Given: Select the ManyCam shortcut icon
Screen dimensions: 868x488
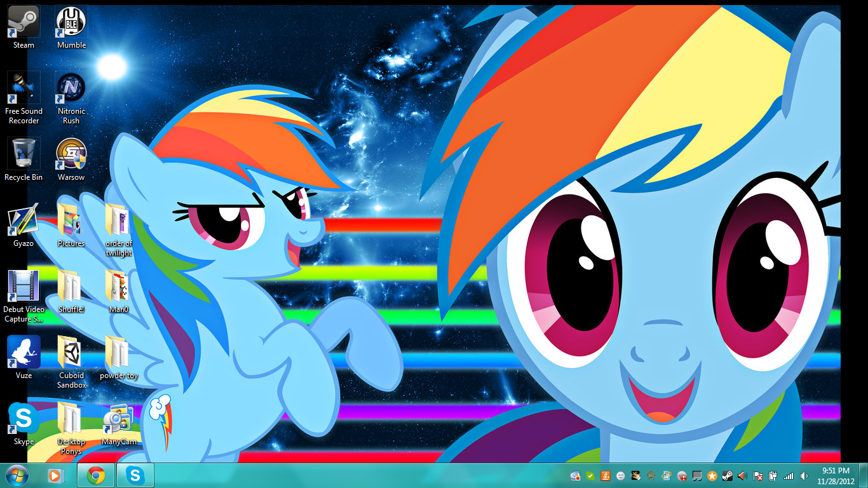Looking at the screenshot, I should pos(119,424).
